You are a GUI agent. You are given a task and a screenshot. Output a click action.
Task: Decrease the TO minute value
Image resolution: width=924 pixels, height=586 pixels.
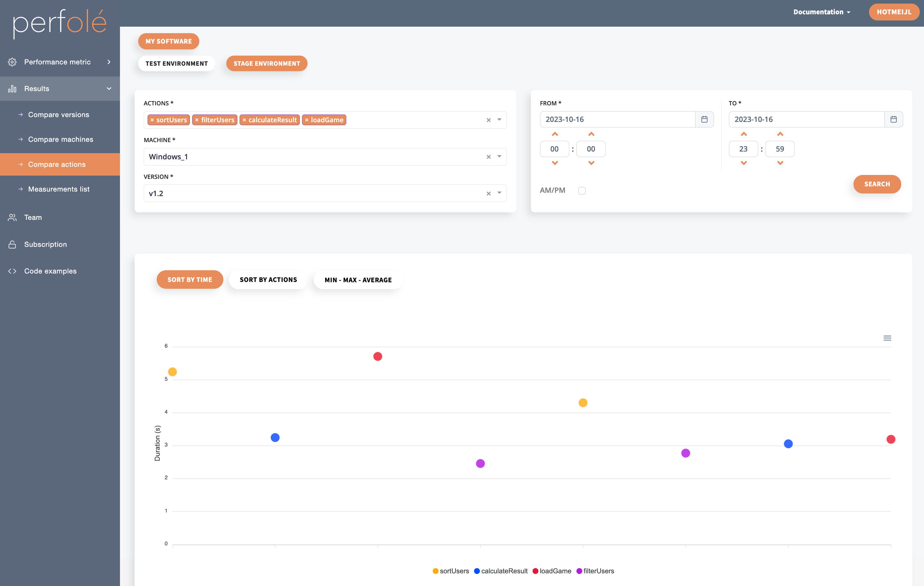pos(780,163)
